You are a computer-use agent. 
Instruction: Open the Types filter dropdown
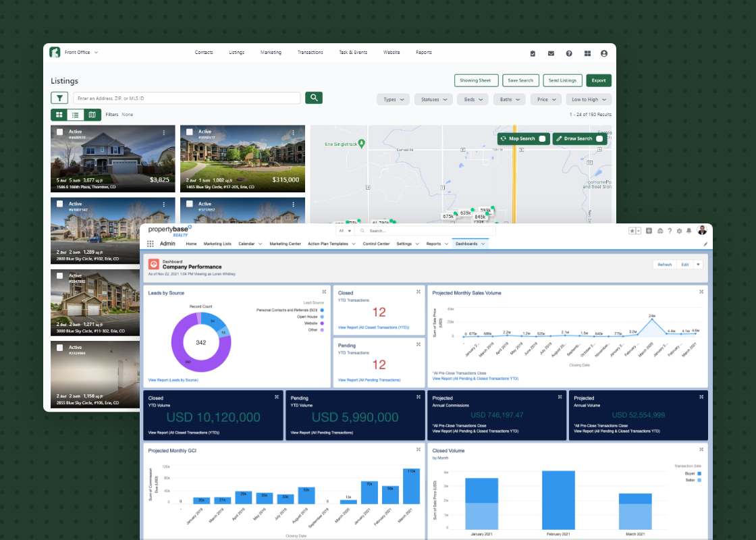click(x=393, y=99)
